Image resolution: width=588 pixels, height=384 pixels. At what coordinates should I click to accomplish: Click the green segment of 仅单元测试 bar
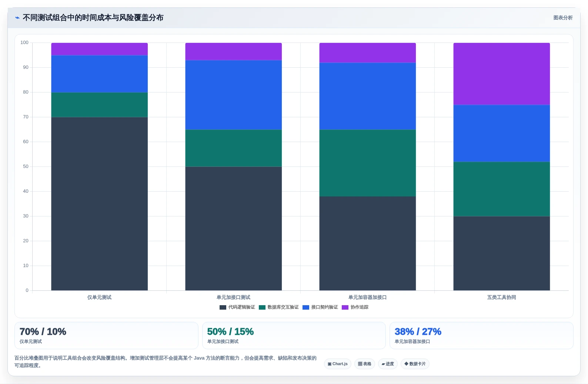(x=100, y=105)
